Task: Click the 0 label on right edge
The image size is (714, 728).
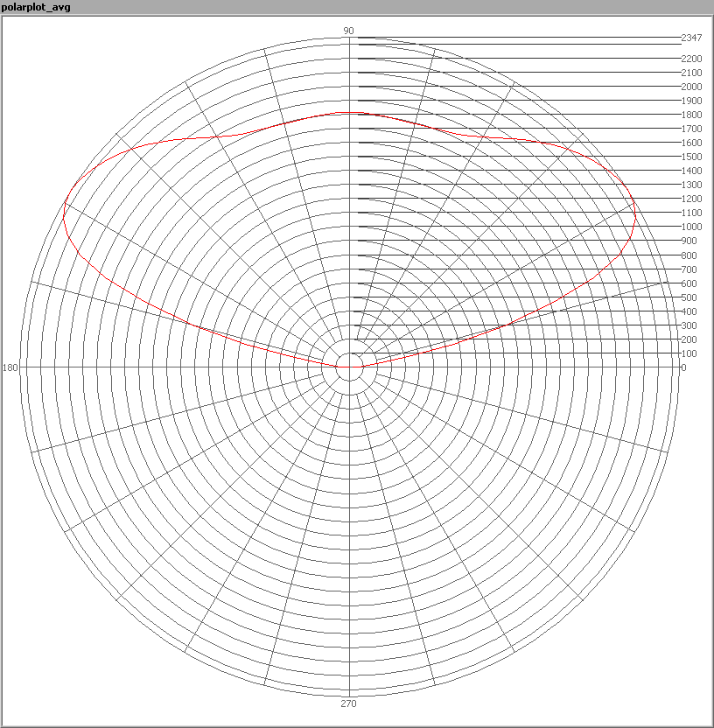Action: point(684,367)
